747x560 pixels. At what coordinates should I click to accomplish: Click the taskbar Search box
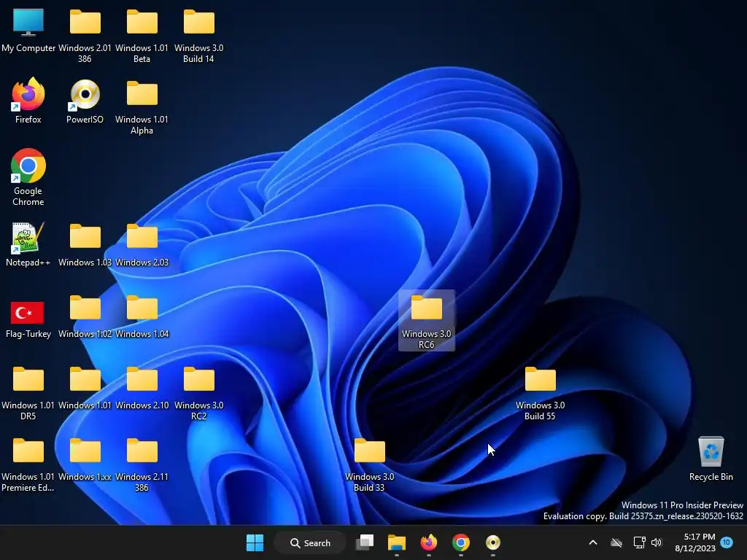tap(310, 542)
